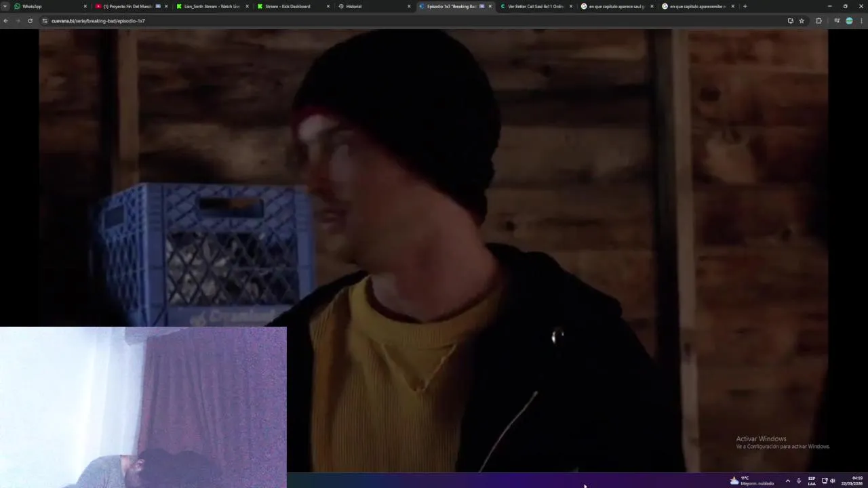Open a new browser tab

(745, 6)
